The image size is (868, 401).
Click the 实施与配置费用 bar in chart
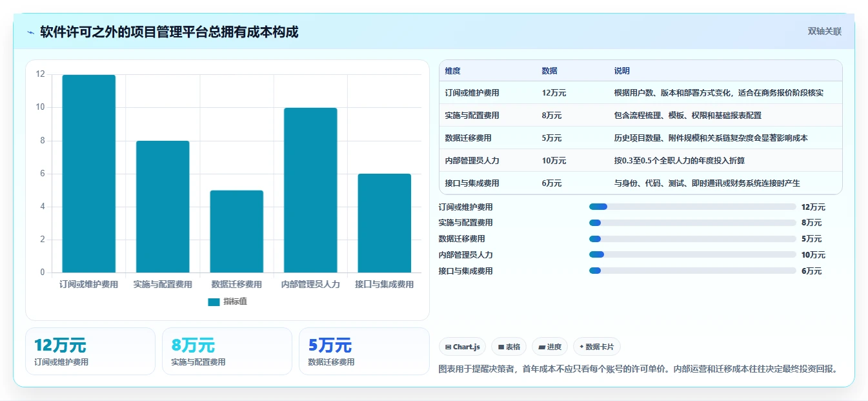tap(163, 207)
